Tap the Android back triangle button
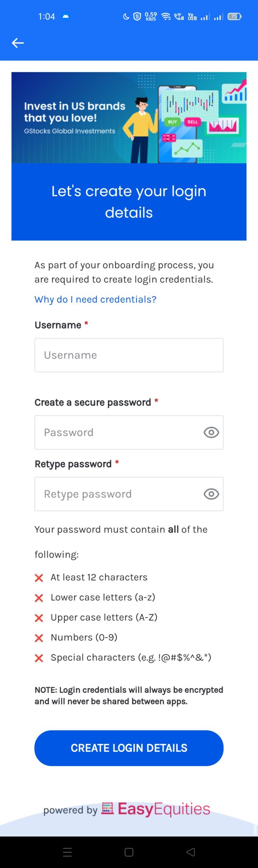 click(191, 852)
